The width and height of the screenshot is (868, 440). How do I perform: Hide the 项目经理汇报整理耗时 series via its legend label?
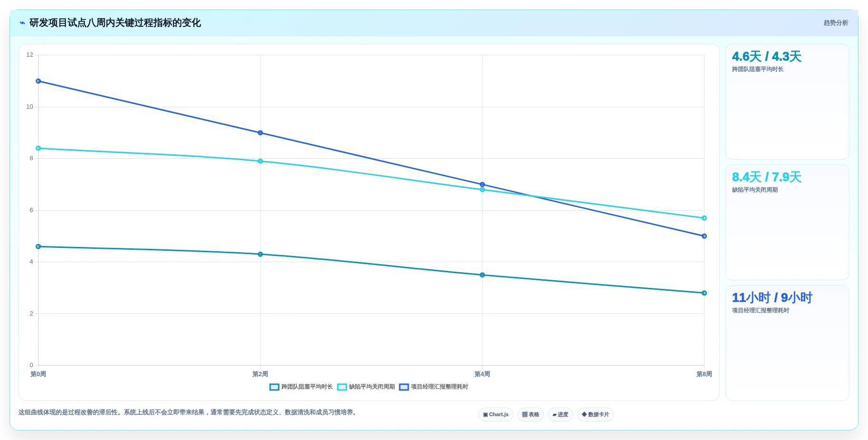[440, 387]
